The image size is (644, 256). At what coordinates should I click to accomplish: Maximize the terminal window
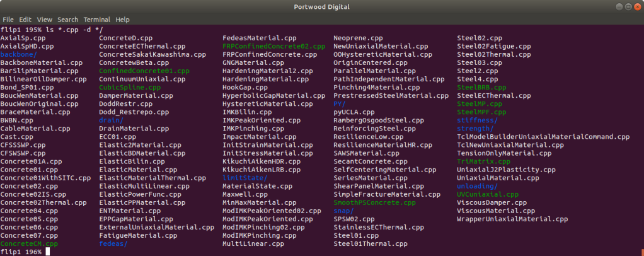pos(628,6)
